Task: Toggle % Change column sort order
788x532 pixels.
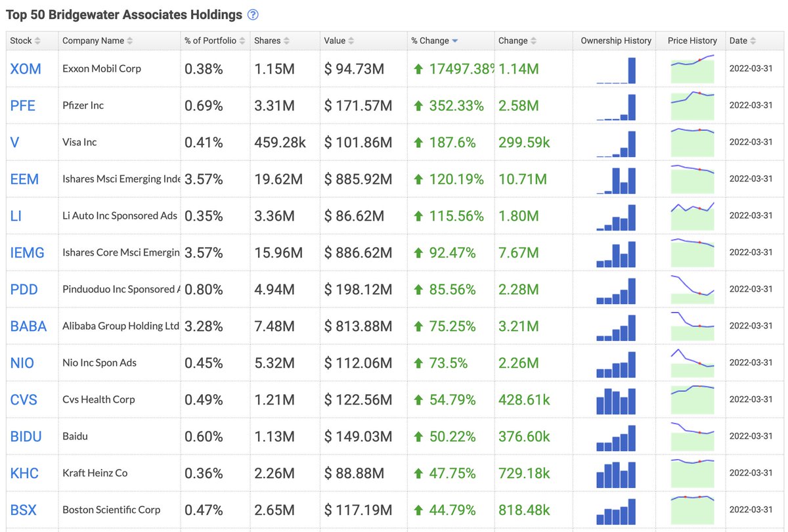Action: pos(435,41)
